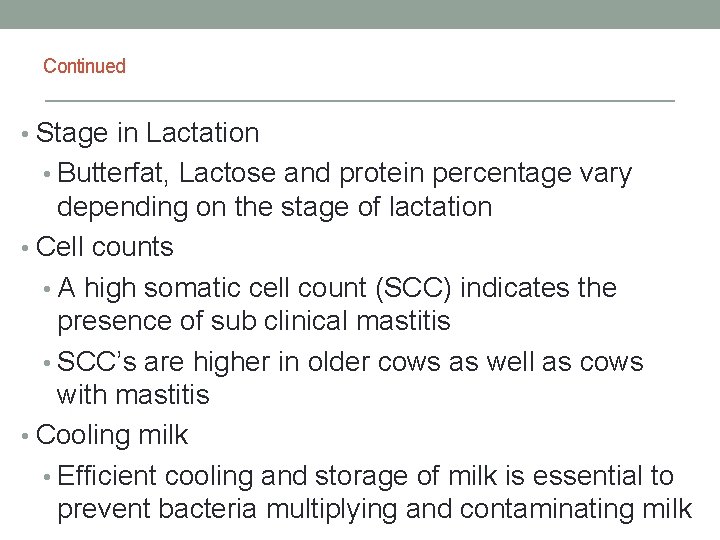Click the horizontal divider line under the title

[x=360, y=101]
